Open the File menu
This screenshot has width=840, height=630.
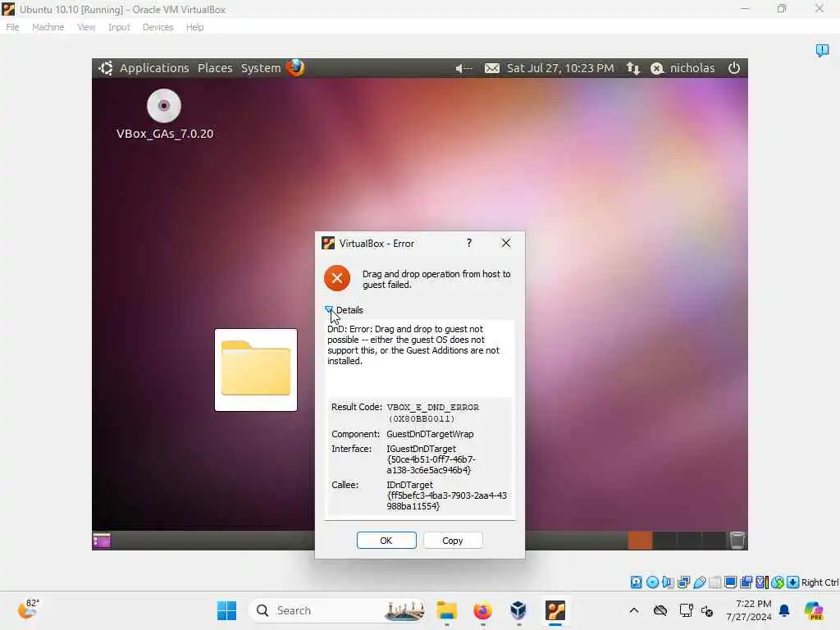[12, 27]
